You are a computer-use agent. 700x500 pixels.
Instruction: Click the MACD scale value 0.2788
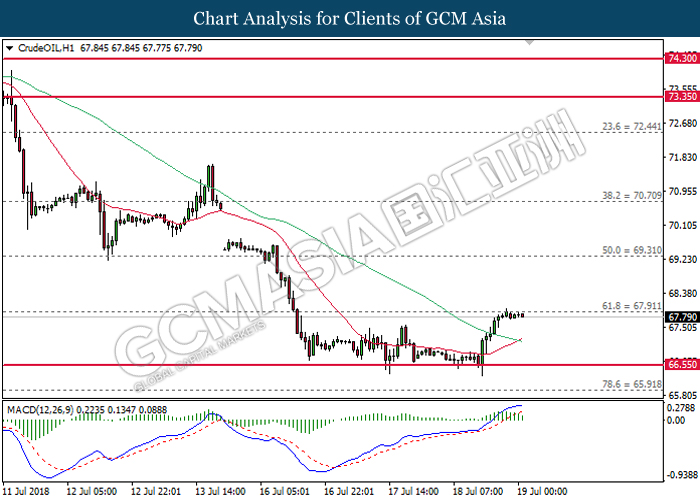681,408
